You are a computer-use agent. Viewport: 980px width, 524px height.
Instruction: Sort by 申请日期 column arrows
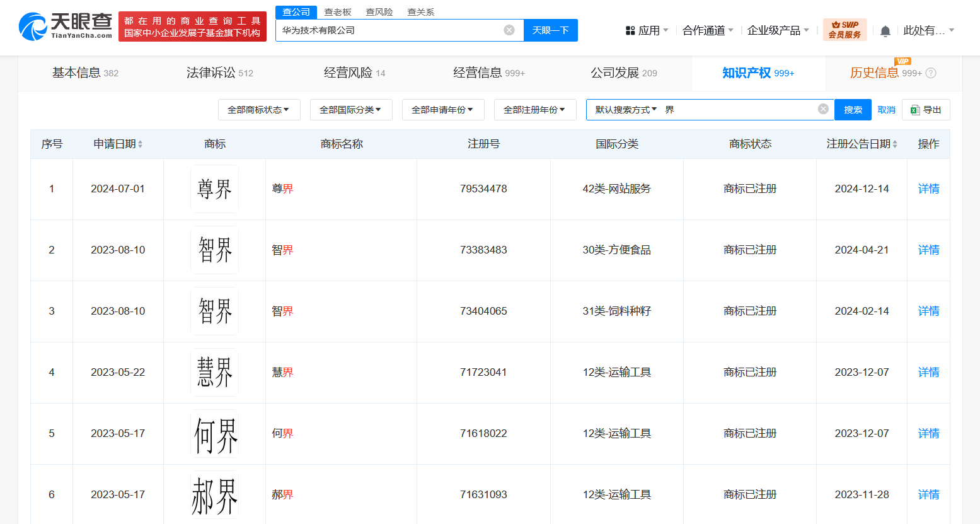click(140, 144)
